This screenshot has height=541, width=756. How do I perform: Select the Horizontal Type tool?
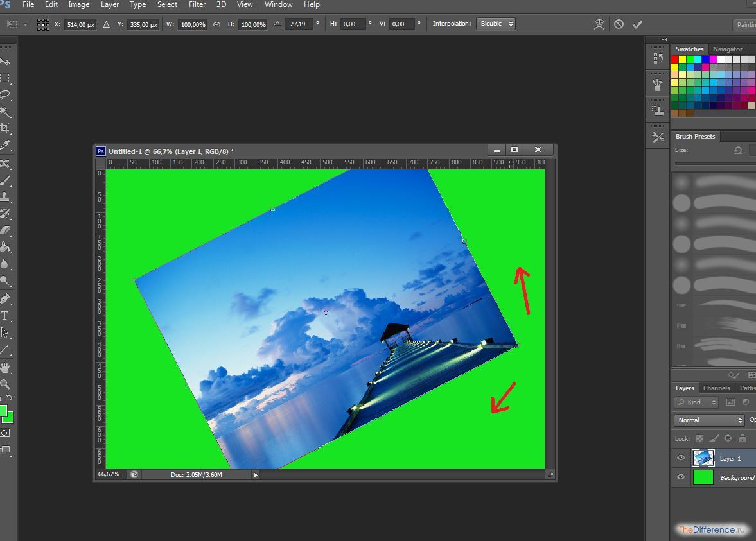(5, 316)
